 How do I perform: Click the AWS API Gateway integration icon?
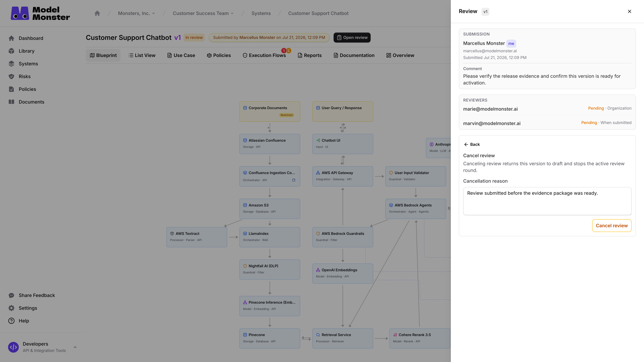coord(318,173)
